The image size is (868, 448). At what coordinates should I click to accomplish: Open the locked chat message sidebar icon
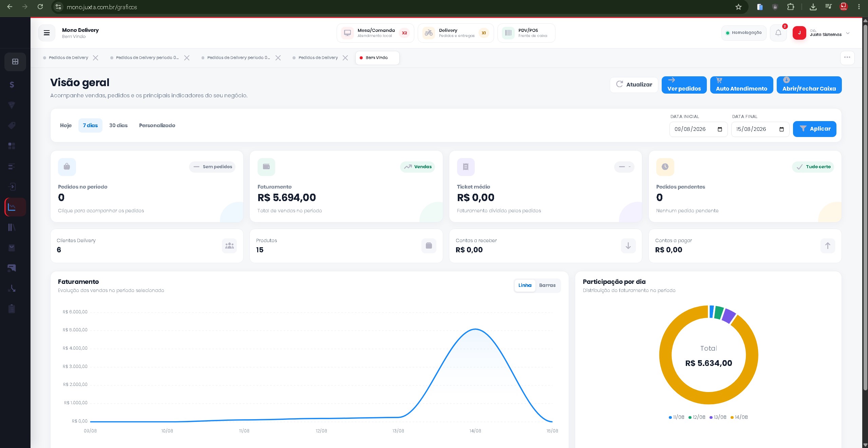[x=12, y=268]
